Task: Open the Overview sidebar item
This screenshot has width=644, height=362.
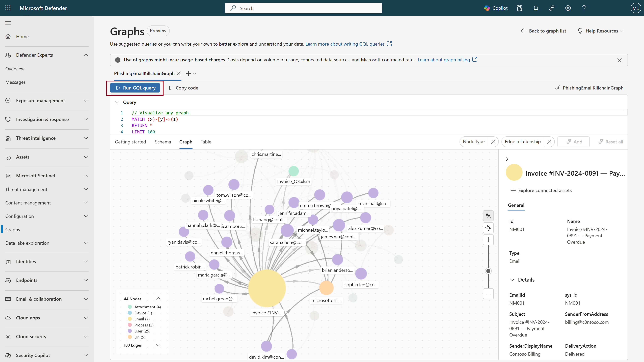Action: [15, 69]
